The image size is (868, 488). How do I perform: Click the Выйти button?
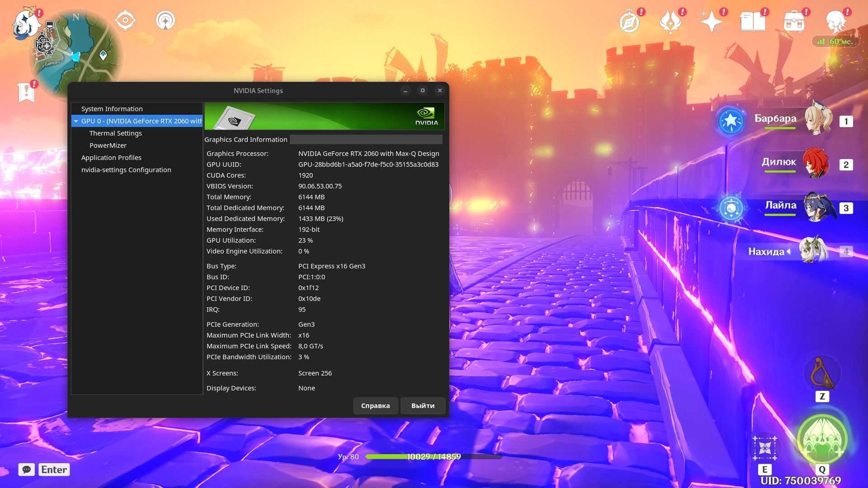click(x=422, y=406)
